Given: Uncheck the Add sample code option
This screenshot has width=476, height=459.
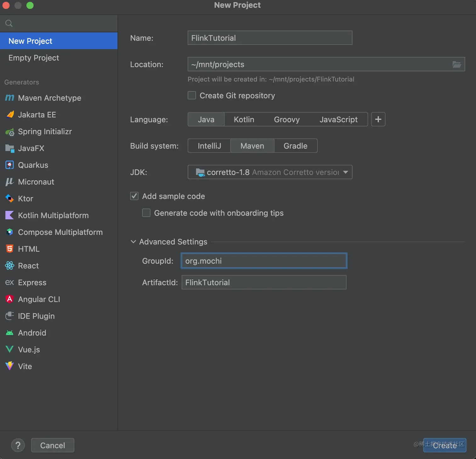Looking at the screenshot, I should coord(134,196).
